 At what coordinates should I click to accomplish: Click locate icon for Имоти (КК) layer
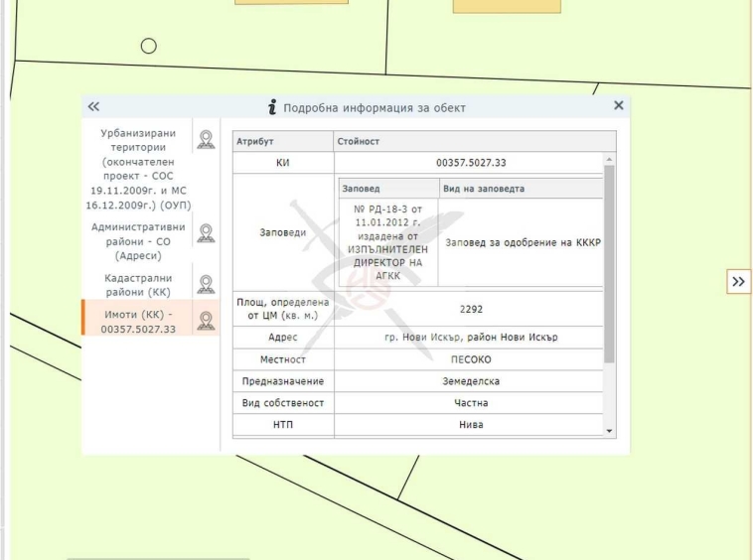click(x=206, y=320)
